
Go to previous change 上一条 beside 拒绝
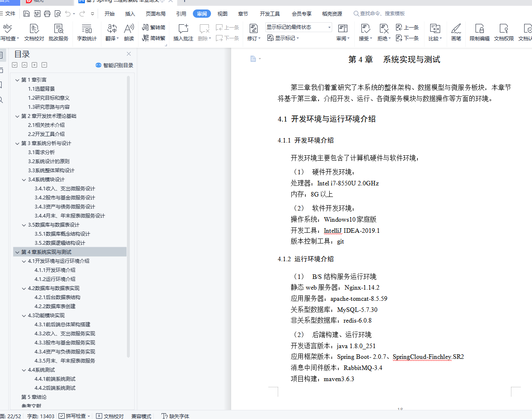tap(407, 28)
